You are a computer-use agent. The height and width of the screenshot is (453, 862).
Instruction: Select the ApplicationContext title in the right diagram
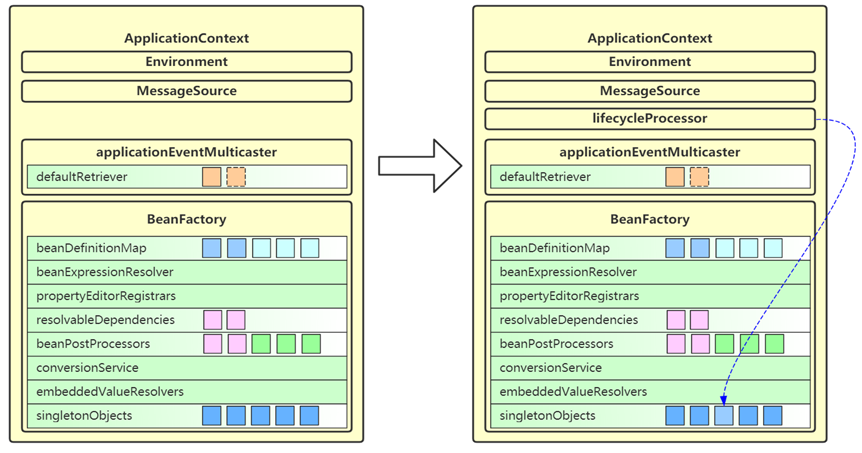pos(649,38)
